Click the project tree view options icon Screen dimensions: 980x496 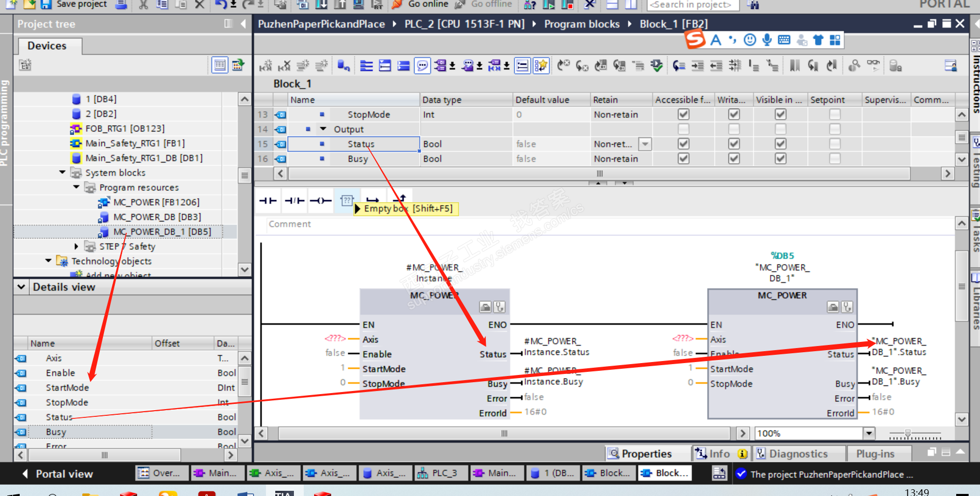(x=220, y=65)
